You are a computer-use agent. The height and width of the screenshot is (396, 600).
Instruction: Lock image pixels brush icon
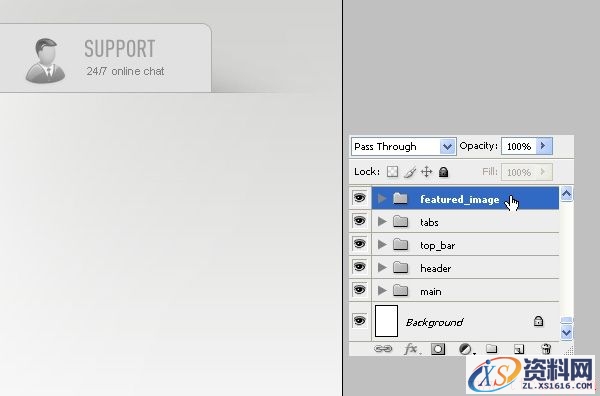click(409, 172)
